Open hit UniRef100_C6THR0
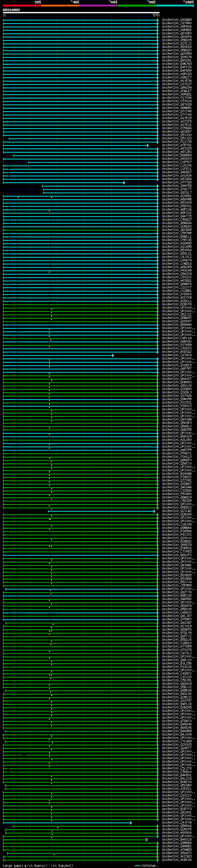This screenshot has width=197, height=868. (x=177, y=23)
